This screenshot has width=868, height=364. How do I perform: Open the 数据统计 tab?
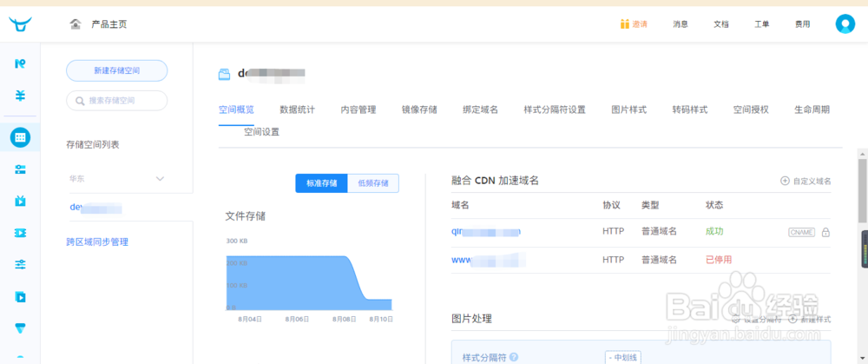pyautogui.click(x=297, y=109)
